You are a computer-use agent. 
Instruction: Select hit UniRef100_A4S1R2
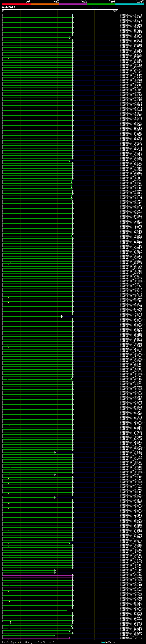click(x=131, y=63)
